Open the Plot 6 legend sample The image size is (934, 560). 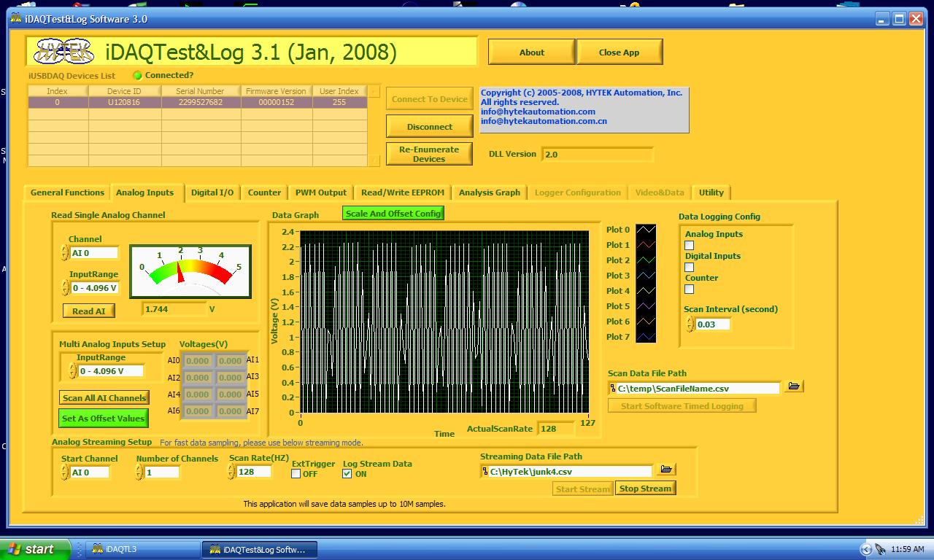coord(646,322)
